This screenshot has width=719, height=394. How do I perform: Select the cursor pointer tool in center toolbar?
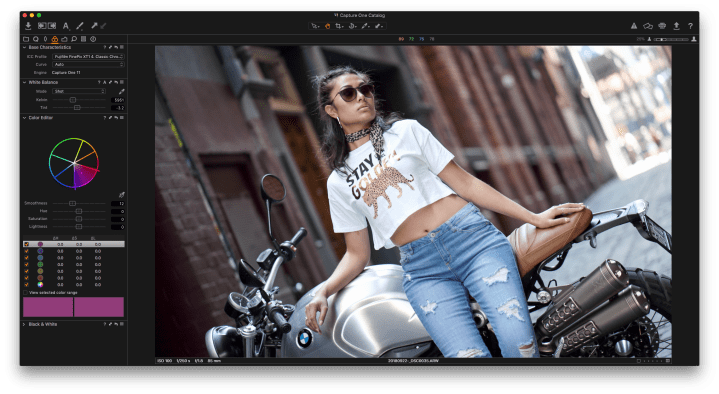click(315, 26)
